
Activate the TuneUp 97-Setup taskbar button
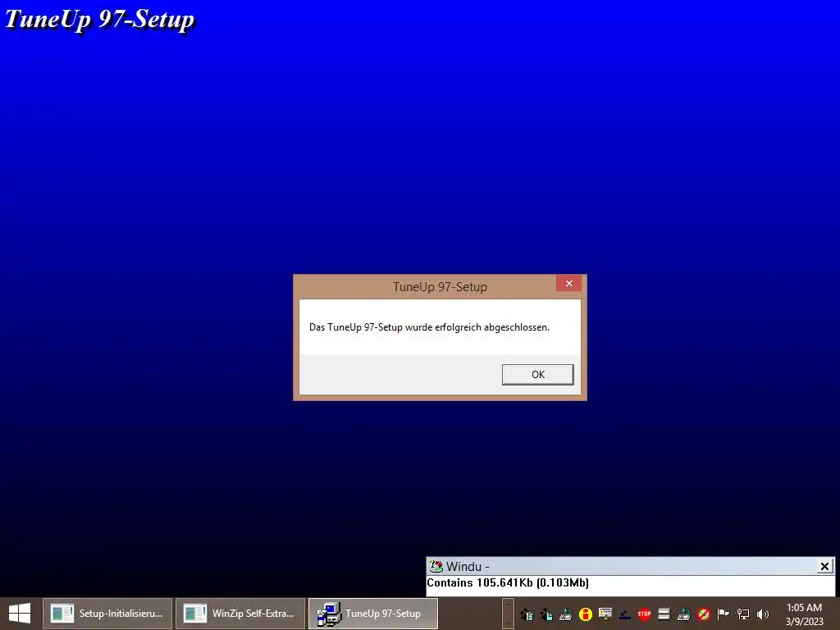tap(373, 614)
